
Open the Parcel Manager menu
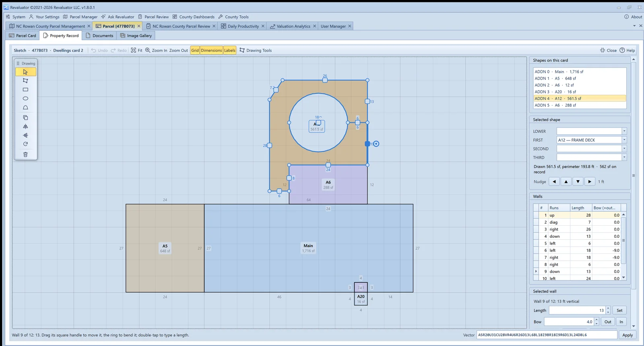(80, 17)
